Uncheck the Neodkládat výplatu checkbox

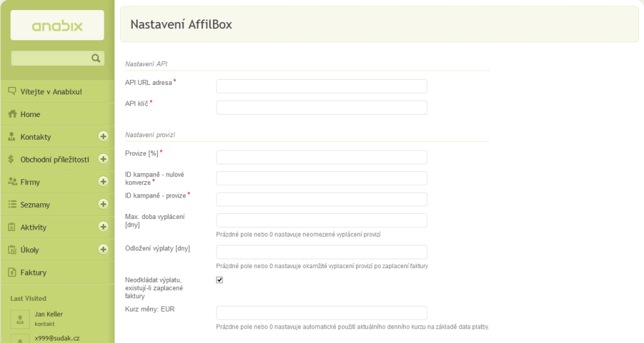click(x=219, y=280)
